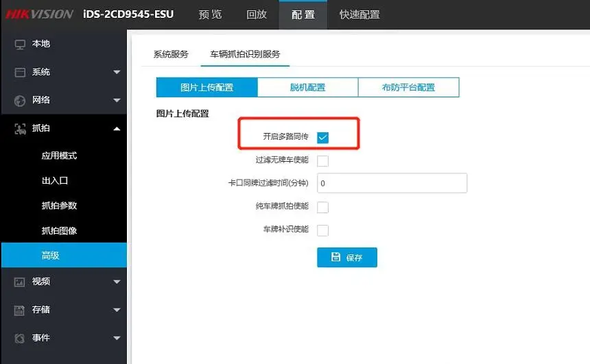Check the 车牌补识使能 option
This screenshot has width=590, height=364.
coord(322,230)
